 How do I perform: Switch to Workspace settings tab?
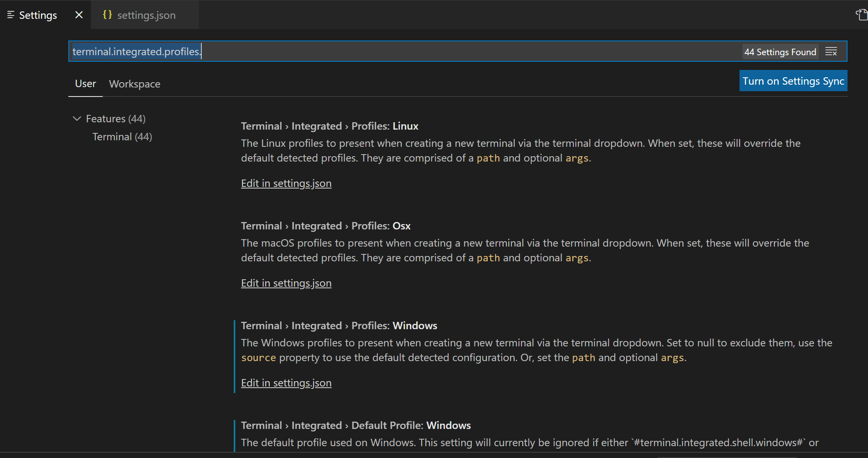click(x=135, y=84)
